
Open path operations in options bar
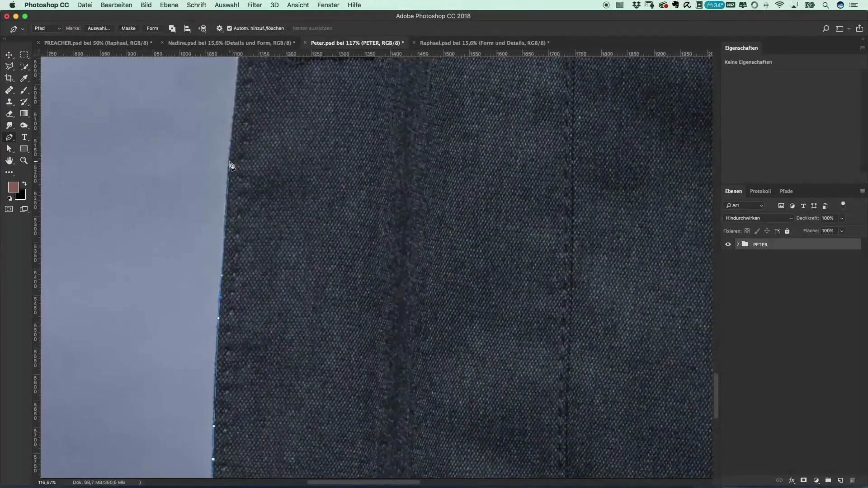coord(172,28)
